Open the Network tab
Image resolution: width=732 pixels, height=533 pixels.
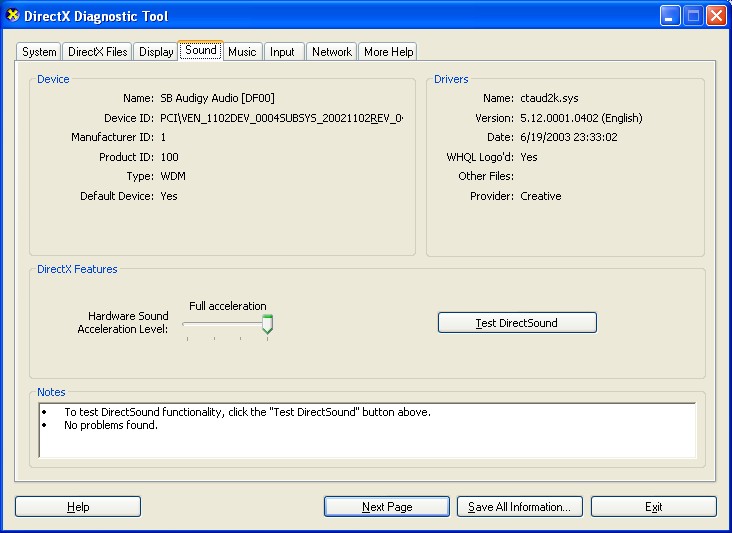point(332,52)
